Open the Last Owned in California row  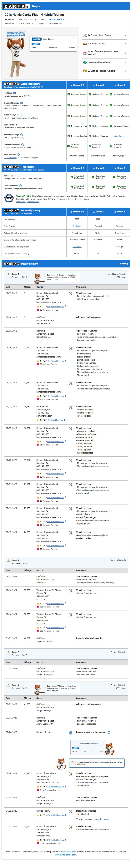[105, 62]
